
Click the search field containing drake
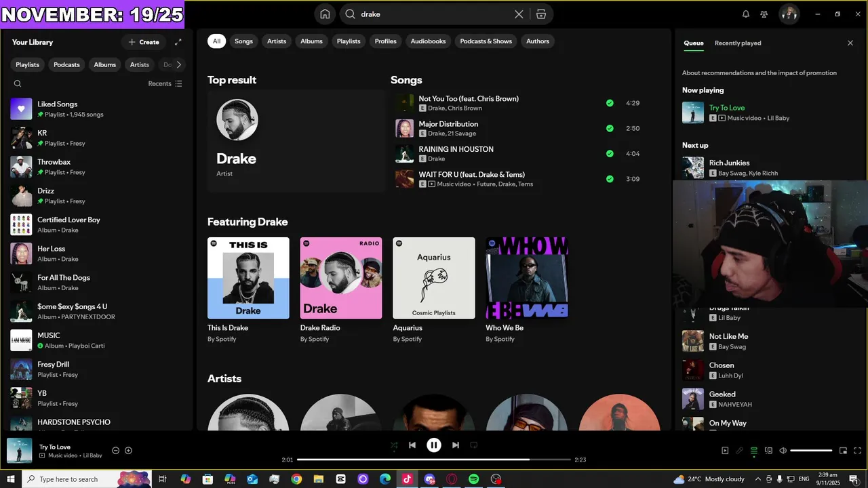[434, 14]
